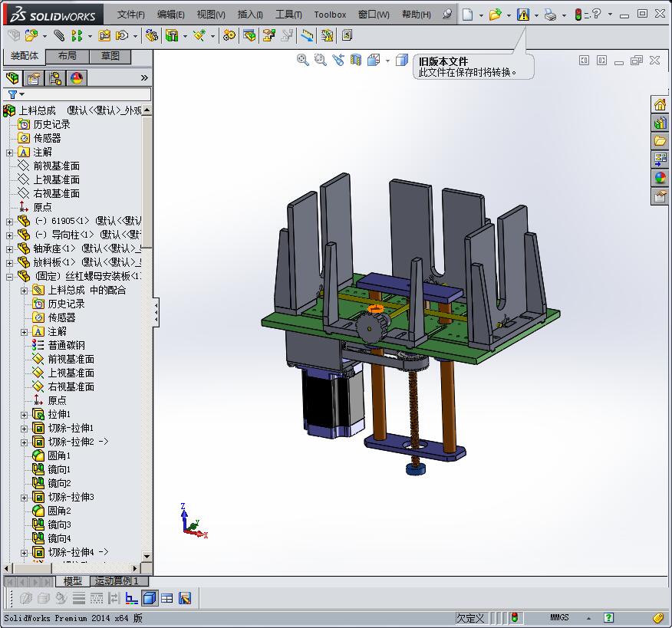Open the Design Library task pane icon
Viewport: 672px width, 628px height.
660,123
